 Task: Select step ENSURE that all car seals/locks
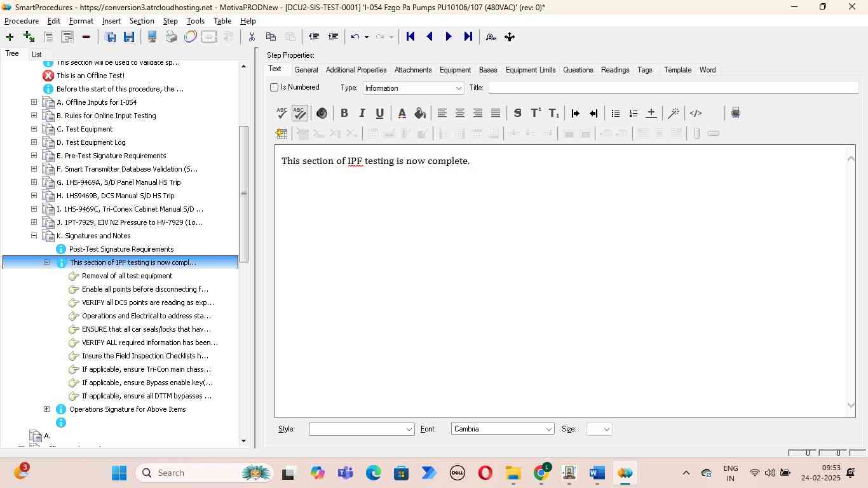point(146,329)
